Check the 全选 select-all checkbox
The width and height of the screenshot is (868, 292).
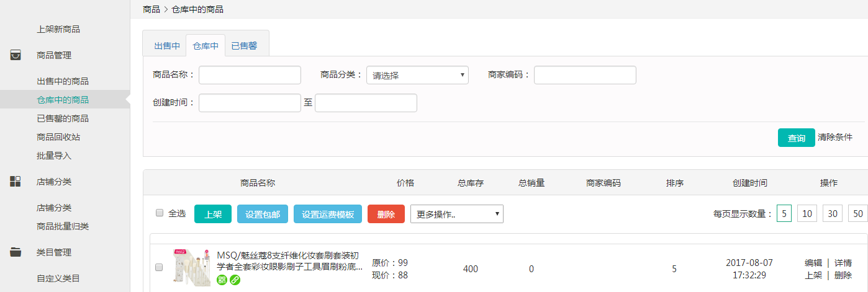pos(160,213)
